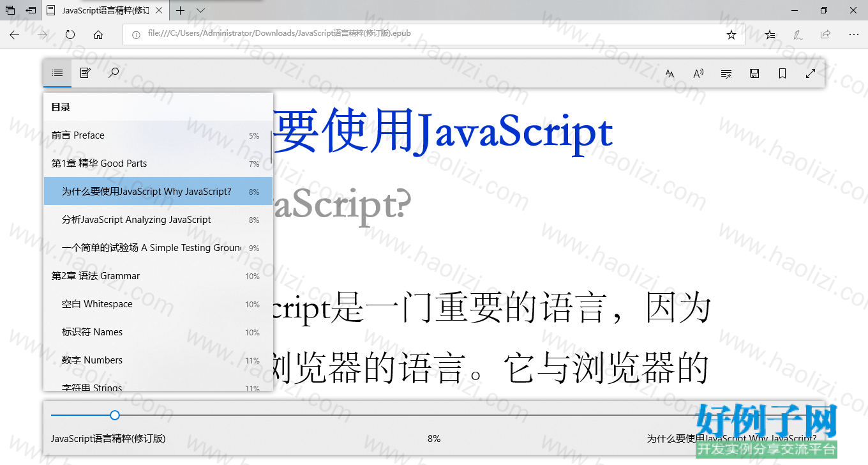Add a bookmark to this page
The image size is (868, 465).
(782, 73)
